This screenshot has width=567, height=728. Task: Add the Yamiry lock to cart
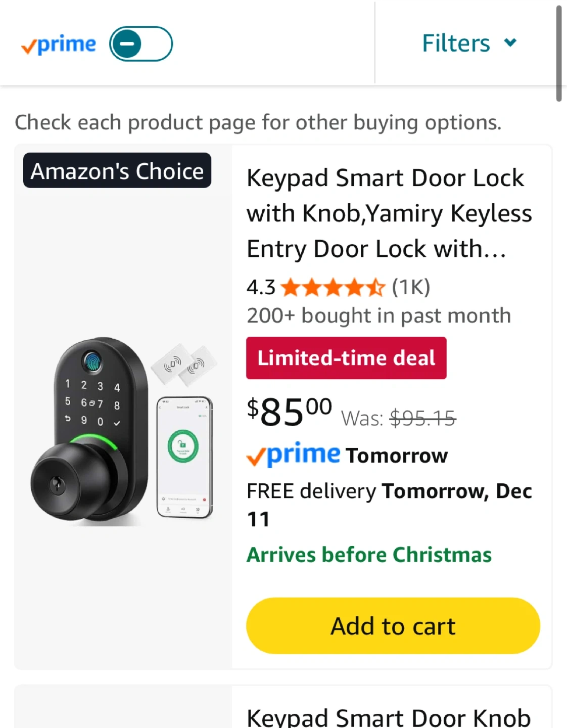[393, 626]
